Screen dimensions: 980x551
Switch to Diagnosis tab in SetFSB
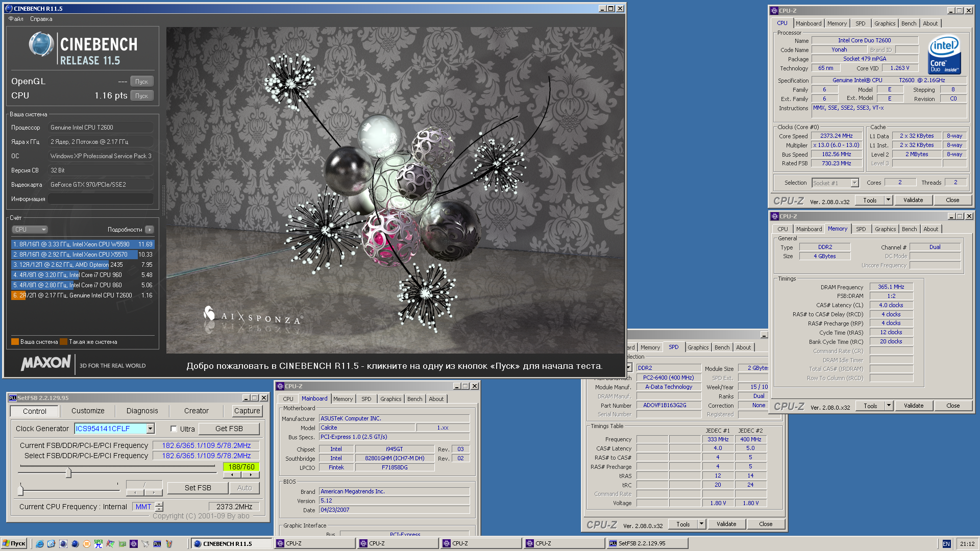(142, 411)
